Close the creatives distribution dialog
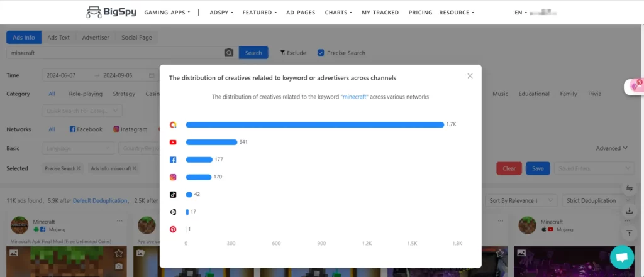The image size is (644, 277). tap(470, 76)
